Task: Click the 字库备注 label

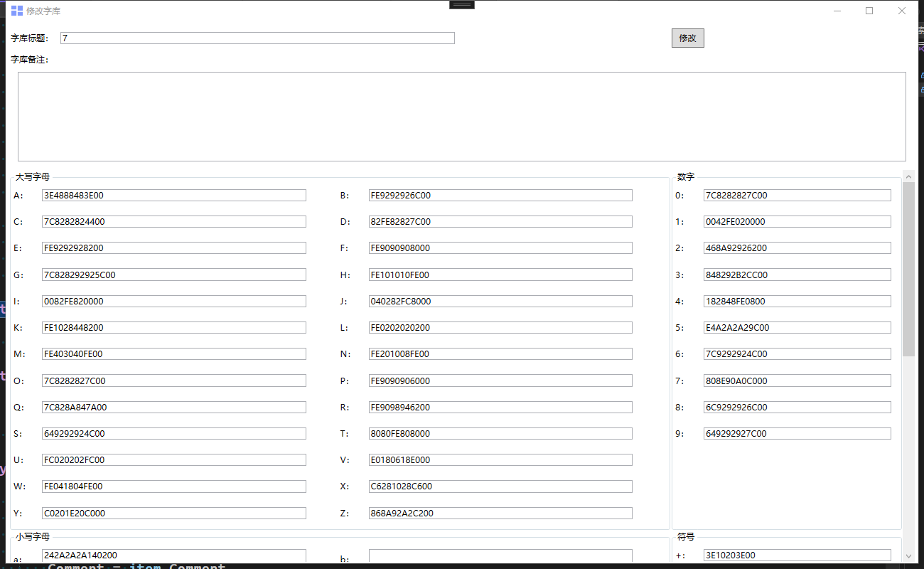Action: [x=30, y=60]
